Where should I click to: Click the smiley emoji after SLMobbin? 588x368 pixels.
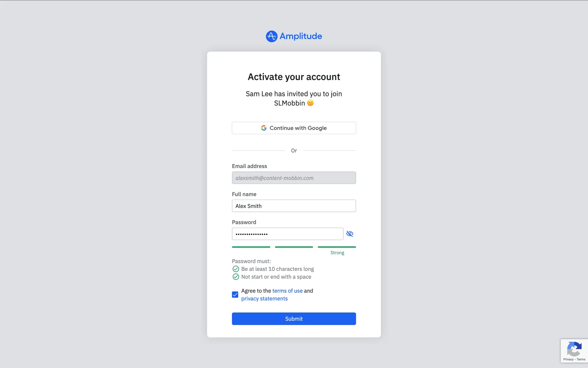(x=310, y=103)
